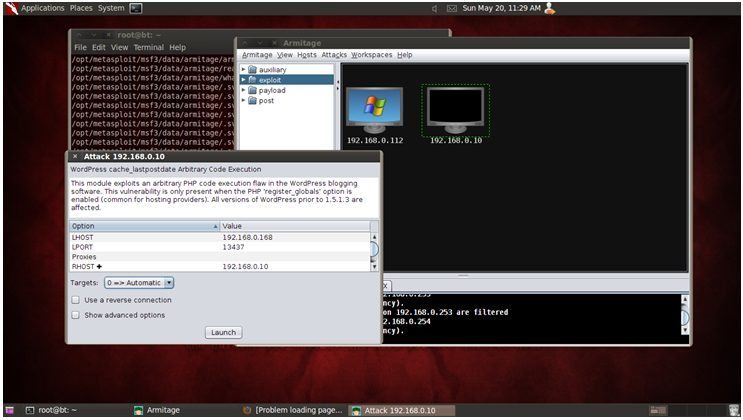This screenshot has width=743, height=420.
Task: Expand the auxiliary tree node arrow
Action: 244,69
